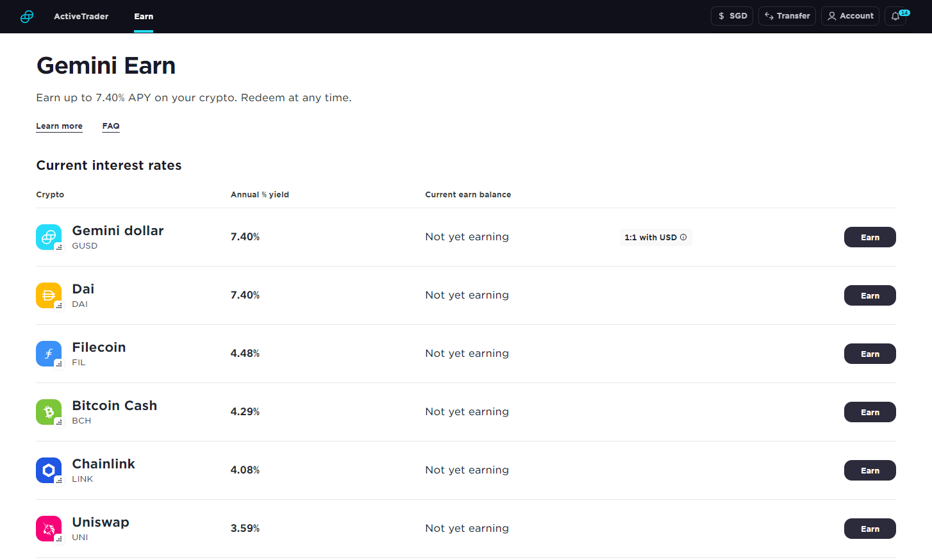This screenshot has width=932, height=560.
Task: Follow the Learn more link
Action: click(x=59, y=126)
